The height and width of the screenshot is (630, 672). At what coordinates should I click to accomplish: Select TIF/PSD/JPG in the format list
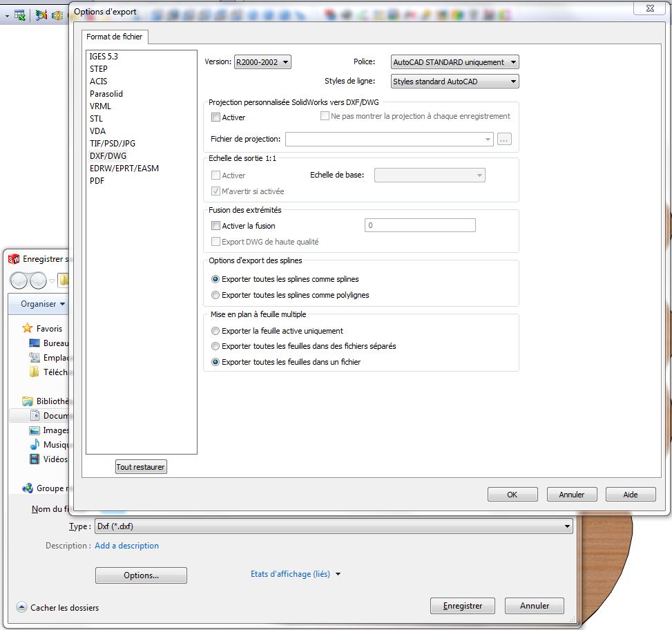[113, 144]
